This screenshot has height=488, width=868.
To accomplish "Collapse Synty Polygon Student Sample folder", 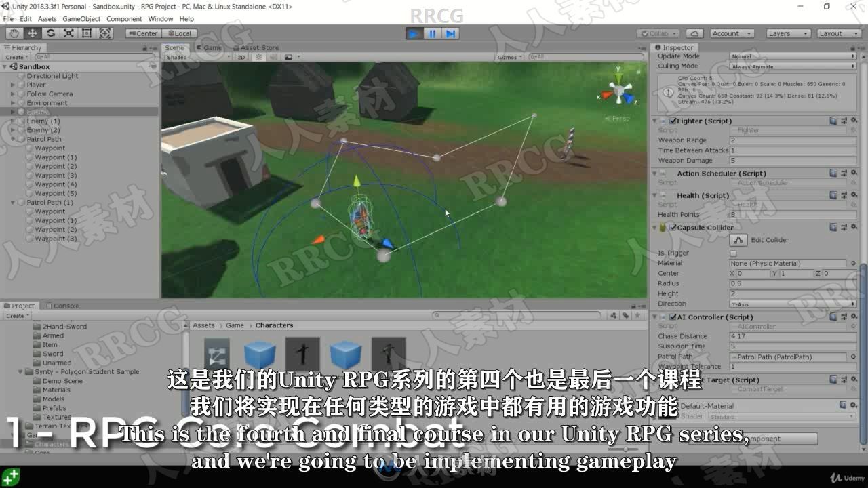I will (20, 372).
